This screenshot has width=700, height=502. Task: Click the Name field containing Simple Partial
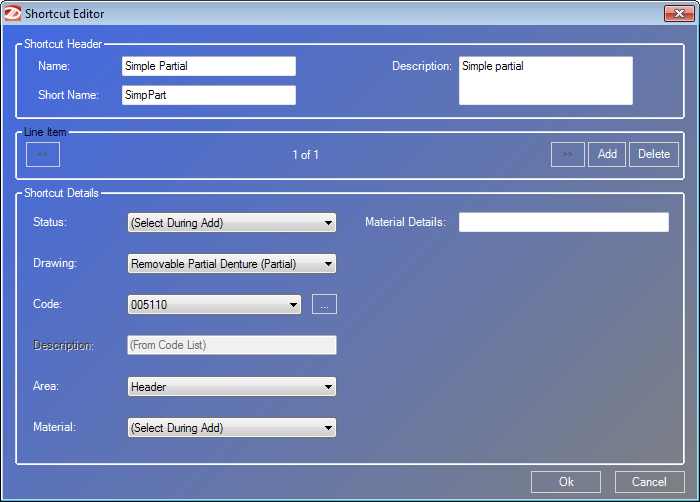tap(208, 66)
